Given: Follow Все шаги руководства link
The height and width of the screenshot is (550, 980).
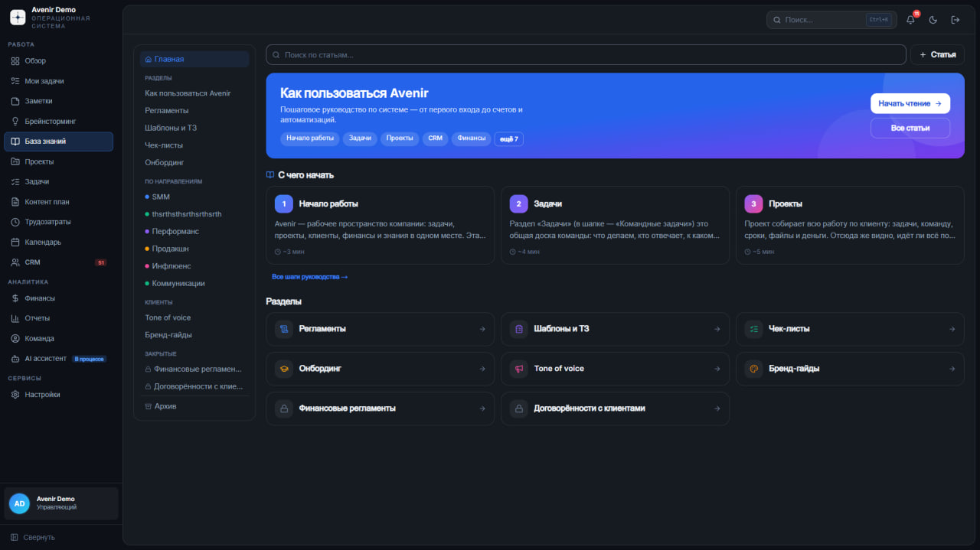Looking at the screenshot, I should point(310,277).
